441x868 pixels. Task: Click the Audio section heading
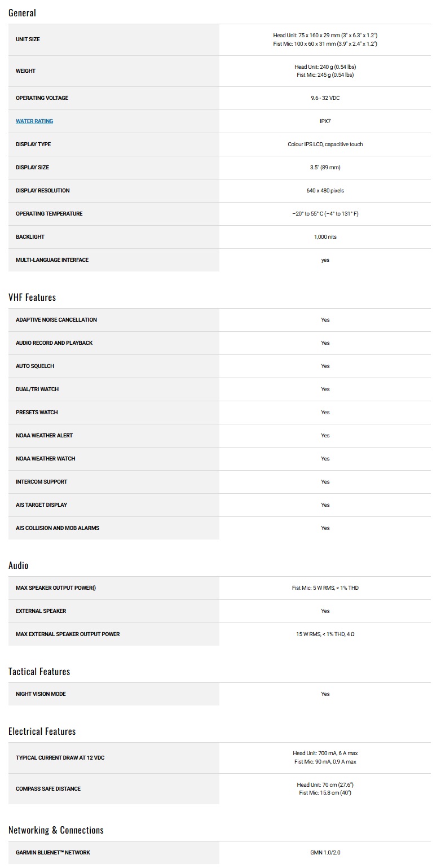(19, 565)
